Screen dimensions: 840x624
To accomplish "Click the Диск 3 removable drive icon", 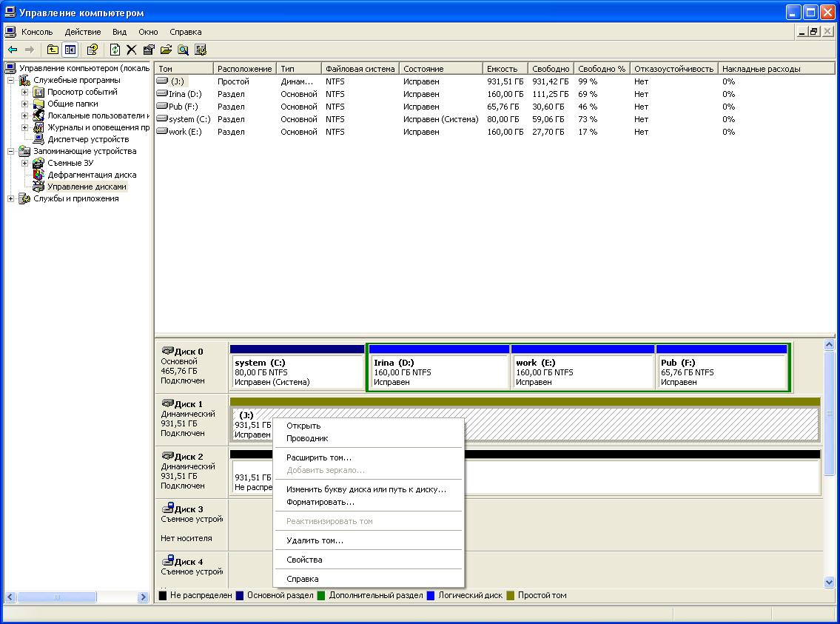I will [168, 508].
